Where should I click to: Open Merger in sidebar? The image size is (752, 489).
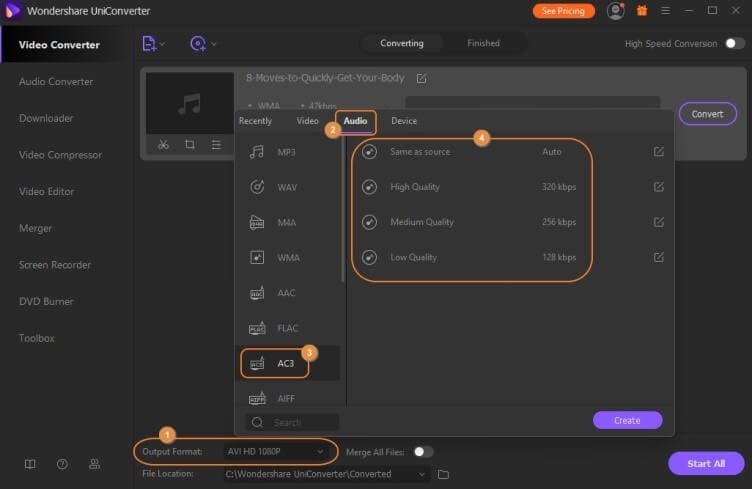[x=35, y=228]
